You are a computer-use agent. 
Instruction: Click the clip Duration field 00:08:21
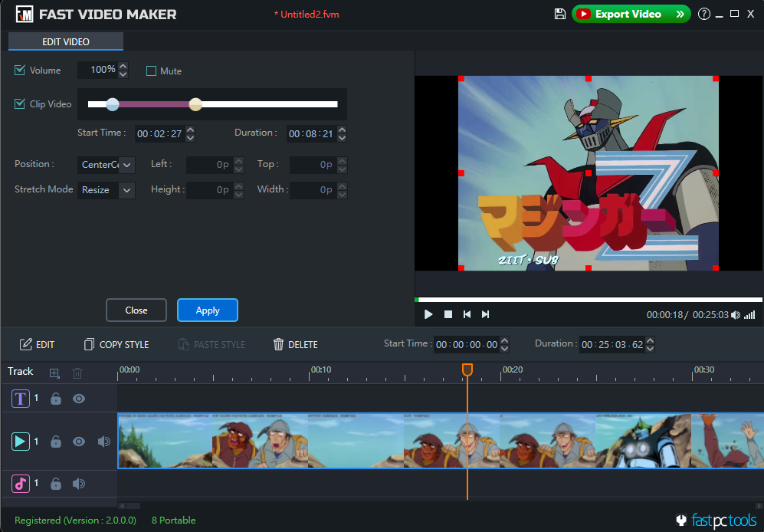coord(311,133)
